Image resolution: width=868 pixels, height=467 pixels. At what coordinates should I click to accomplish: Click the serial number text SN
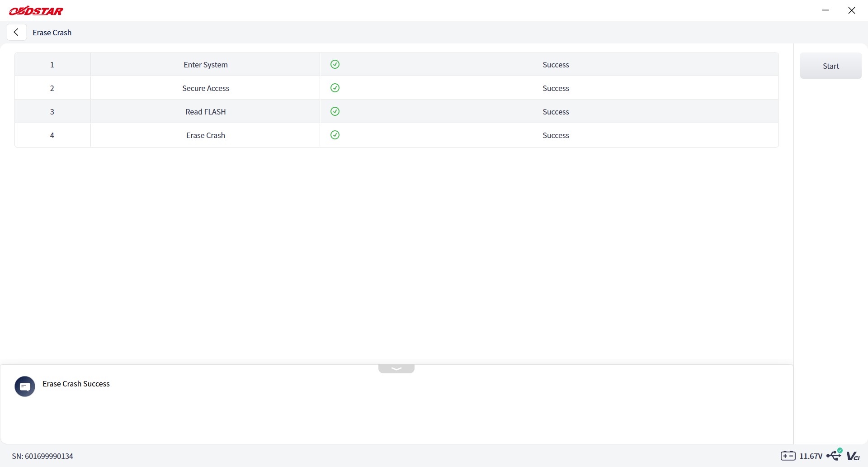[x=42, y=456]
